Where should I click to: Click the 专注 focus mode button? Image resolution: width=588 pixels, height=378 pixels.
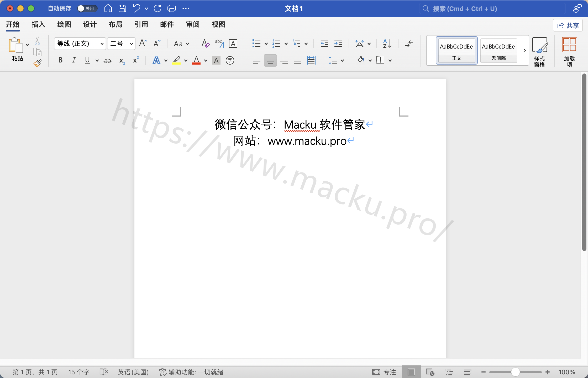tap(384, 372)
